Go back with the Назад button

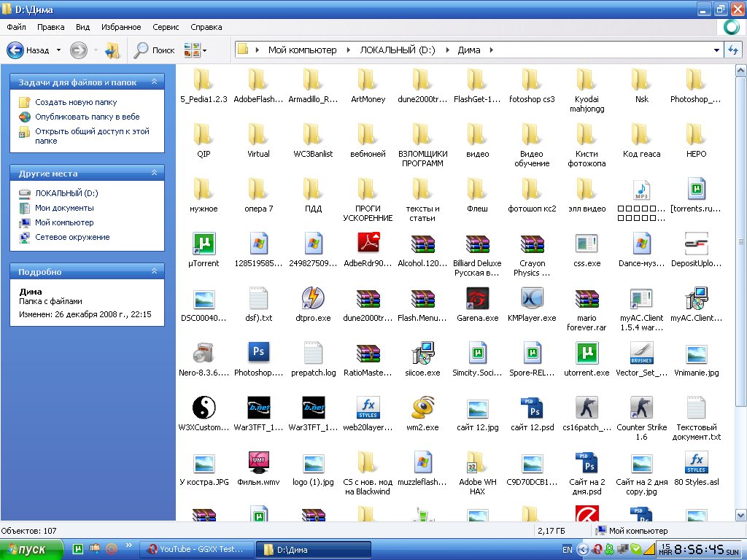[28, 50]
